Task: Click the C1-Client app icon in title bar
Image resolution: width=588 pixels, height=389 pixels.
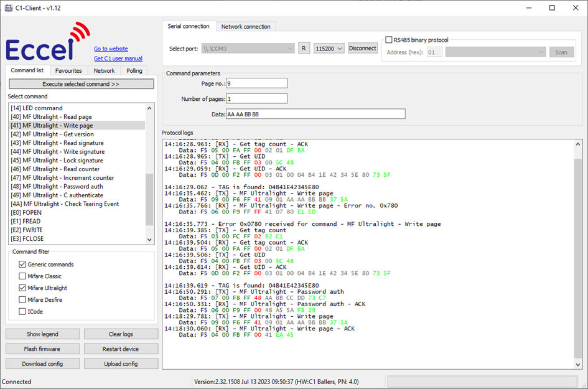Action: [8, 7]
